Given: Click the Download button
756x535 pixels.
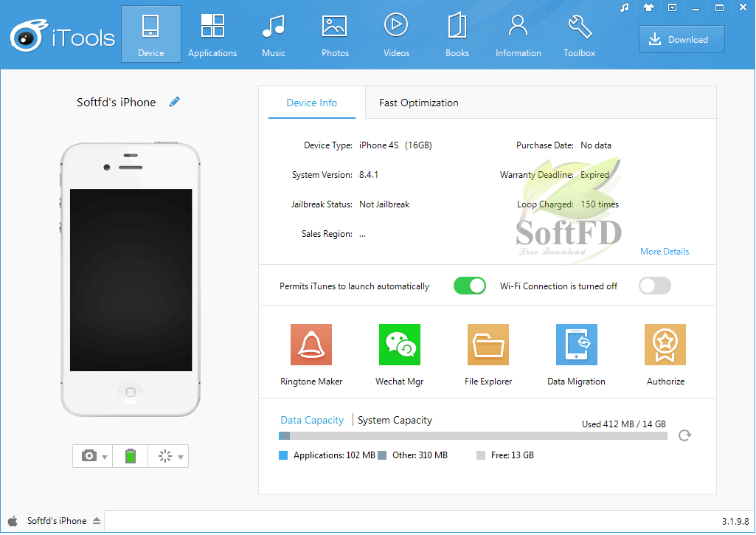Looking at the screenshot, I should tap(682, 40).
